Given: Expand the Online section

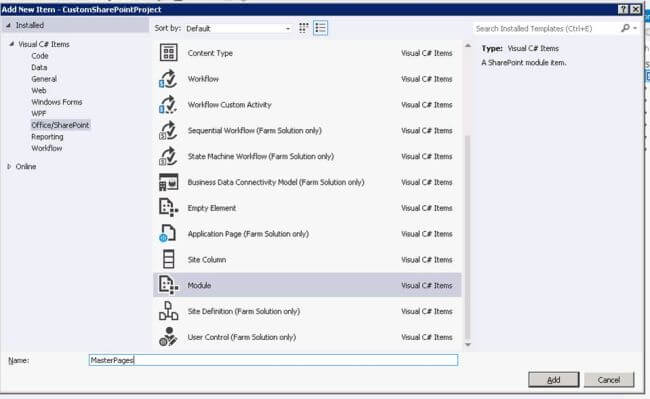Looking at the screenshot, I should point(9,166).
